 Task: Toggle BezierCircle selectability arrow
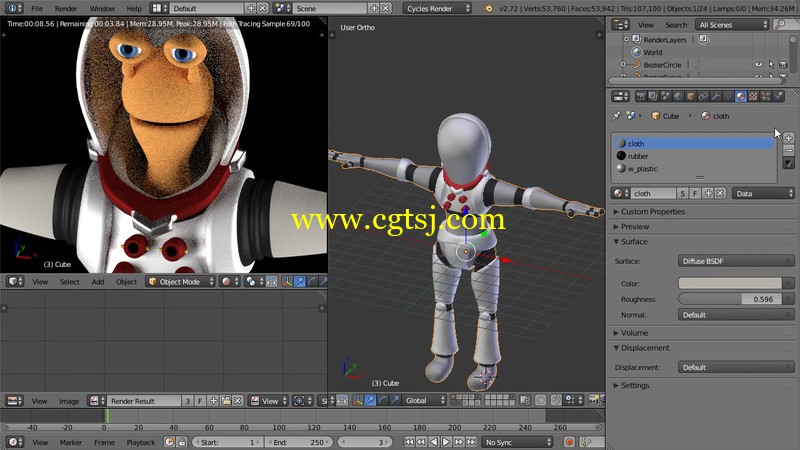tap(771, 65)
